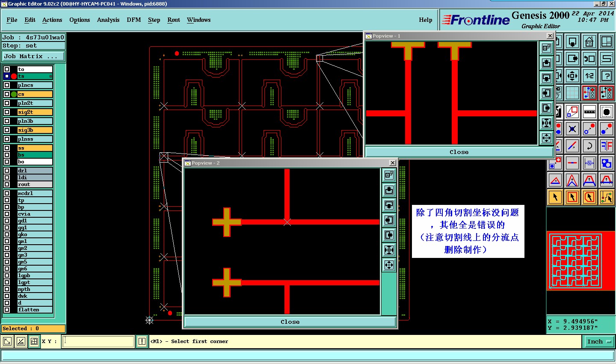The width and height of the screenshot is (616, 364).
Task: Toggle checkbox for the 'plncs' layer
Action: 7,85
